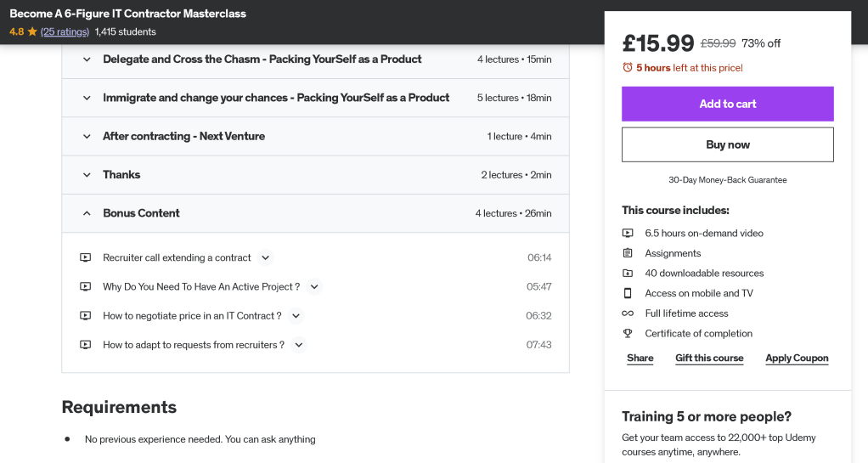The image size is (868, 463).
Task: Click the This course includes heading
Action: coord(675,211)
